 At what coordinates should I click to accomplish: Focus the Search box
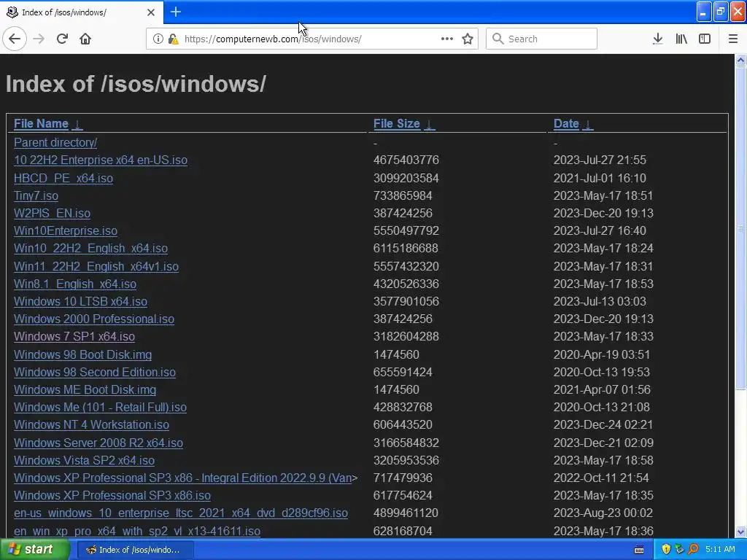(541, 39)
